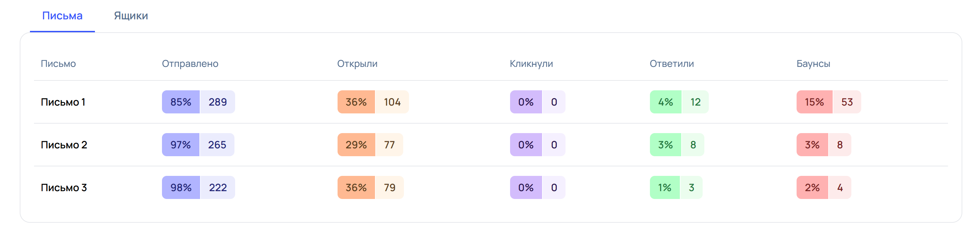Click the 265 sent count for Письмо 2
The image size is (980, 237).
tap(217, 145)
